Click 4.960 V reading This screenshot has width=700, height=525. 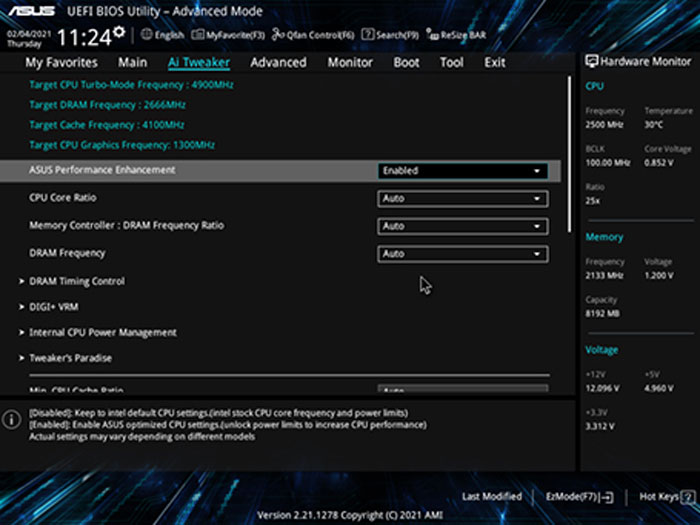click(x=658, y=388)
